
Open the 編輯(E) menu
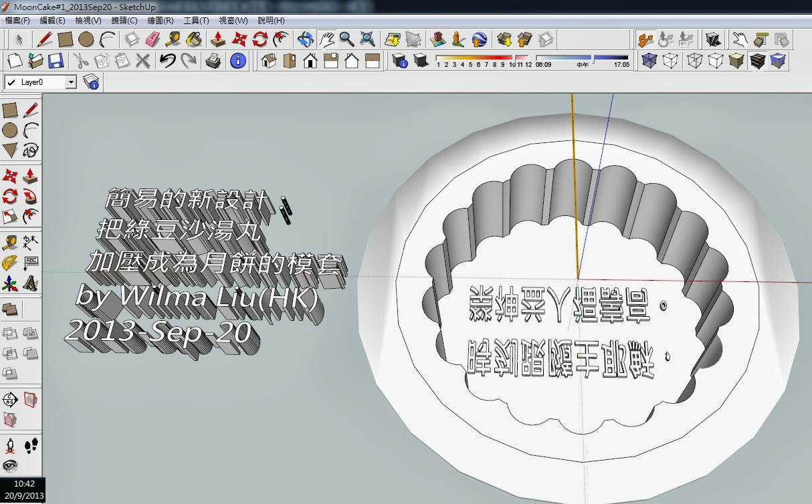53,21
